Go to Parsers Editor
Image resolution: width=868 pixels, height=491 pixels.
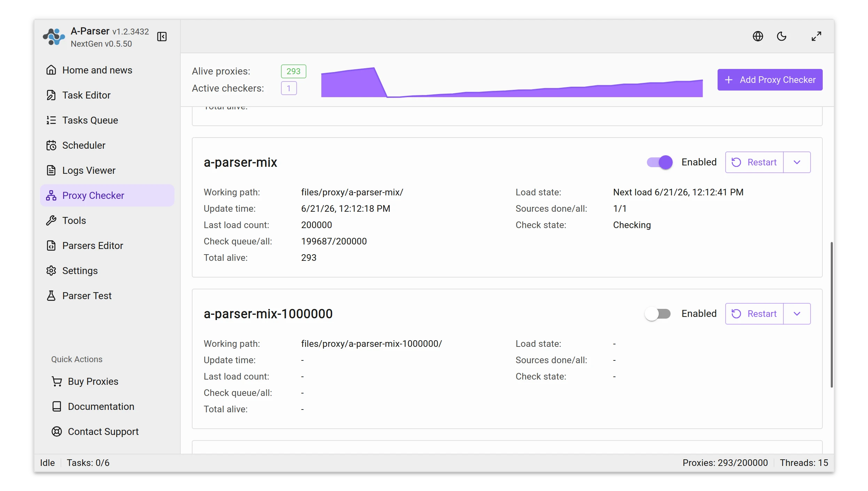(107, 245)
